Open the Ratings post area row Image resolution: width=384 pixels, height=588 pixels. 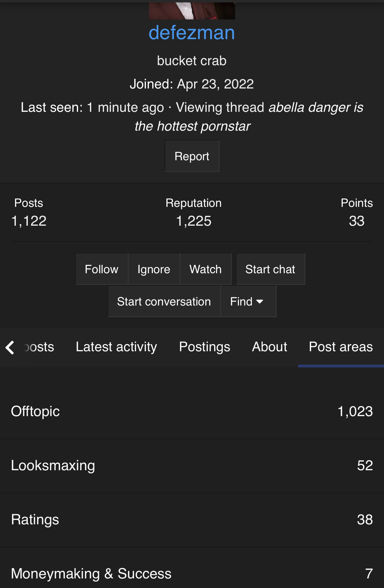[x=192, y=520]
